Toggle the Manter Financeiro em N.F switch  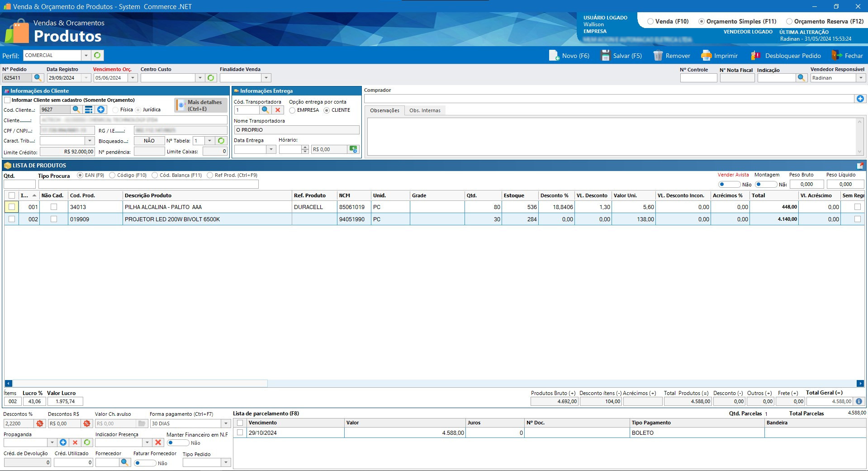click(x=177, y=443)
